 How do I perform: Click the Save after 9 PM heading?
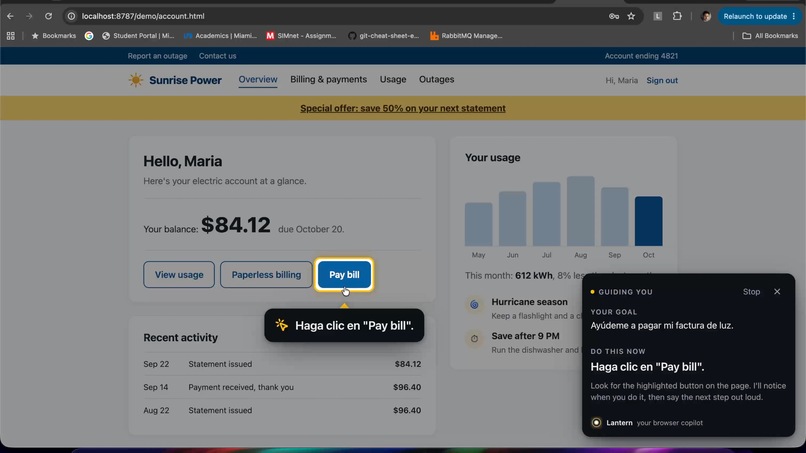pos(525,336)
